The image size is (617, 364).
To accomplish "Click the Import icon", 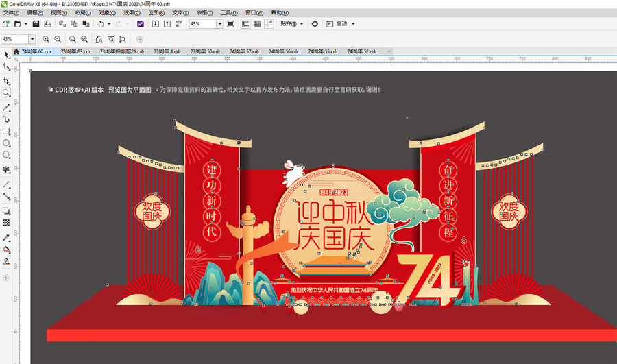I will coord(156,24).
